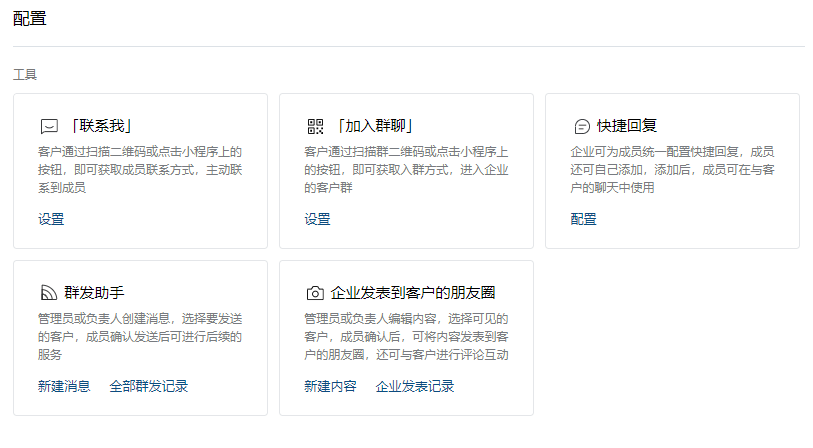This screenshot has height=448, width=813.
Task: Click 新建内容 in 朋友圈 card
Action: (x=330, y=386)
